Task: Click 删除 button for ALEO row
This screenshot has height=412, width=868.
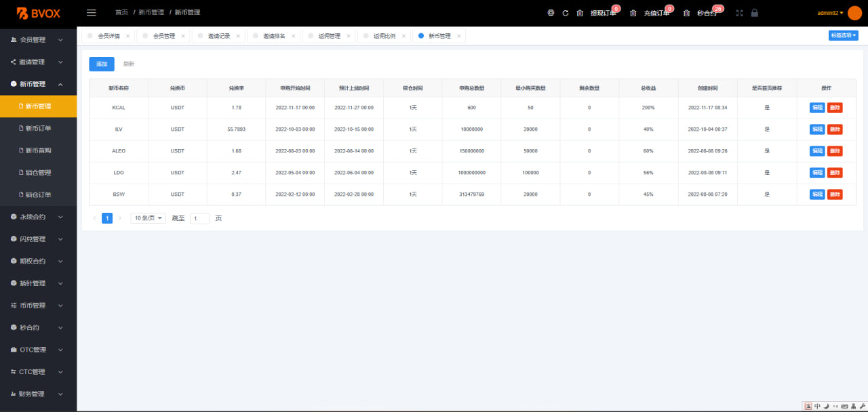Action: pyautogui.click(x=835, y=150)
